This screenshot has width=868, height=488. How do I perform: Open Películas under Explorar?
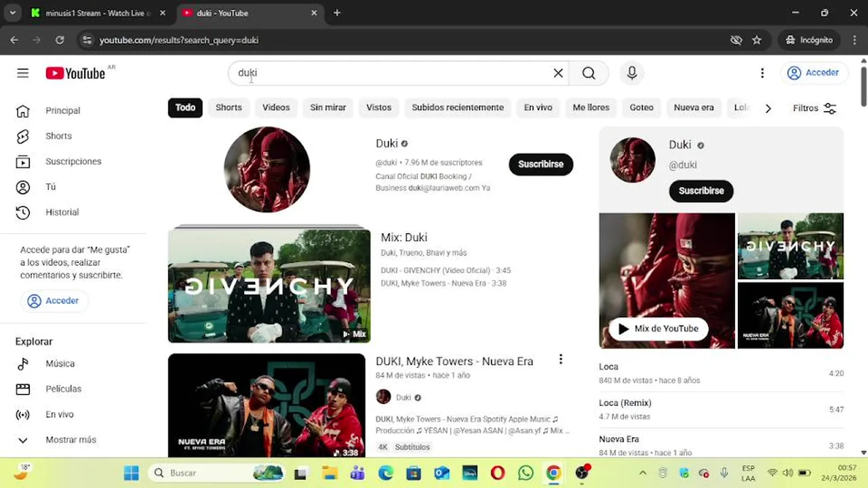coord(63,389)
